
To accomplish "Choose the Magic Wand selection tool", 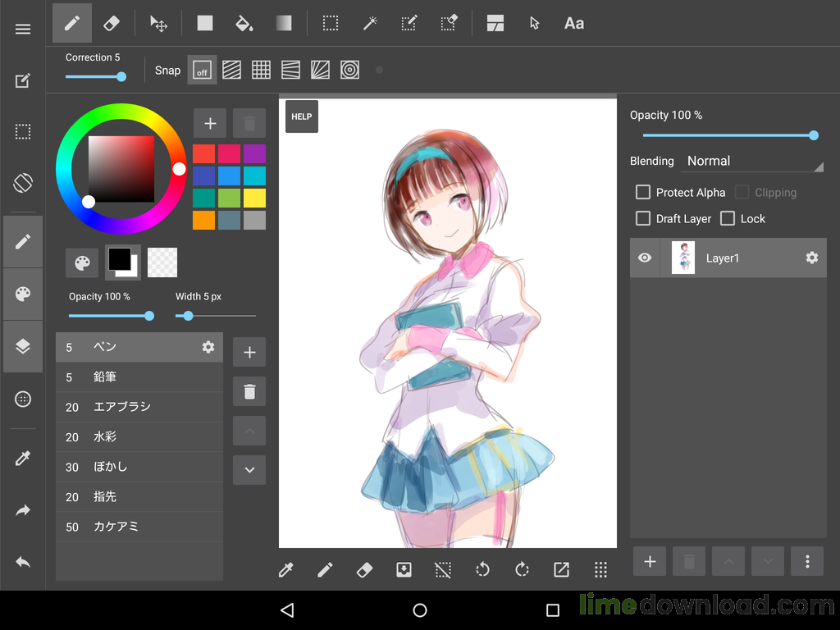I will pyautogui.click(x=370, y=23).
